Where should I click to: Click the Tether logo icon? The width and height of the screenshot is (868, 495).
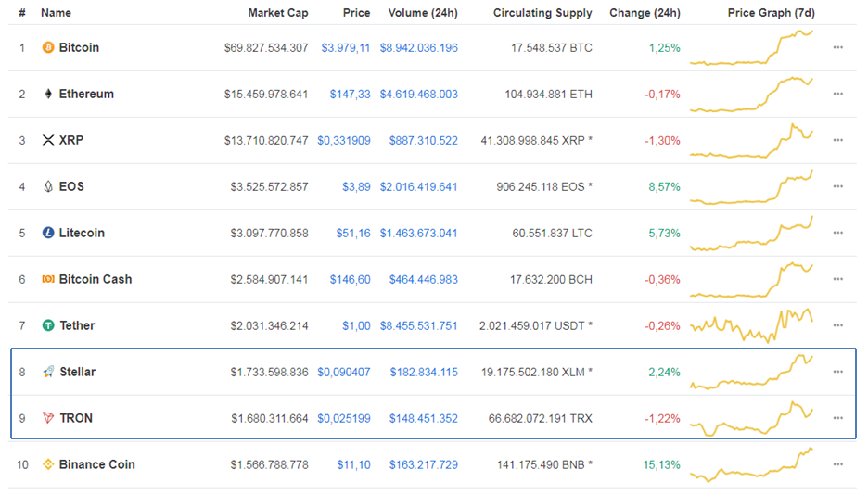[48, 325]
